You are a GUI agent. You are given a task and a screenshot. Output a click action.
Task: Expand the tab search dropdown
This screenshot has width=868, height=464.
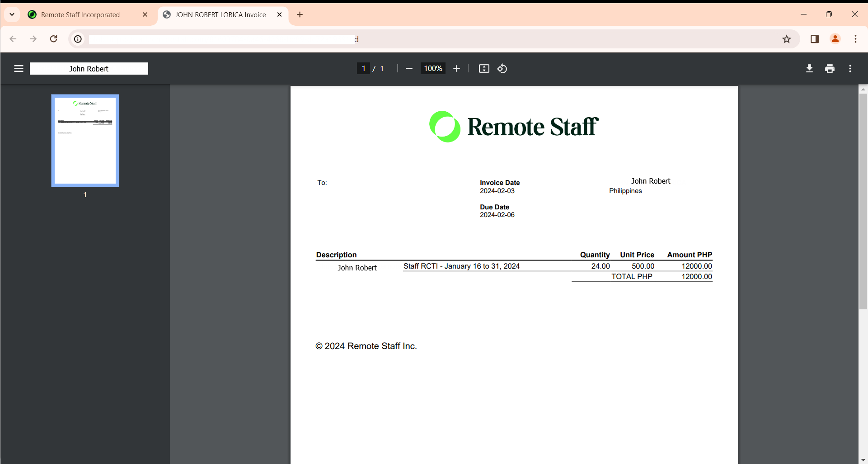pyautogui.click(x=12, y=15)
